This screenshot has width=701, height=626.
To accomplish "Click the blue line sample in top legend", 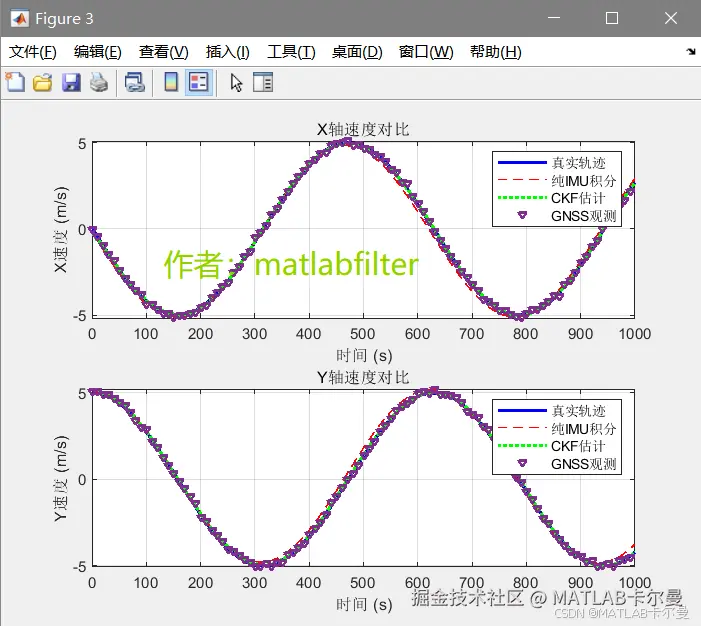I will (x=522, y=162).
